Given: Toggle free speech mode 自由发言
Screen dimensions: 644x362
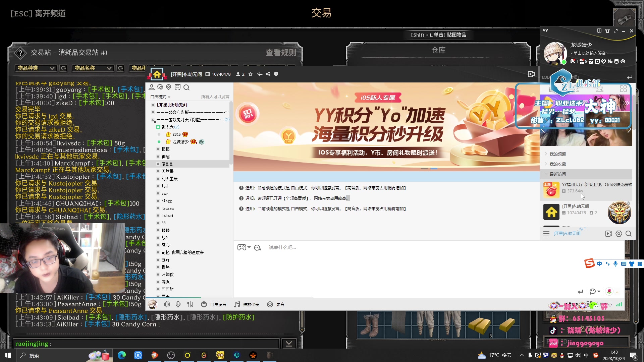Looking at the screenshot, I should 214,304.
